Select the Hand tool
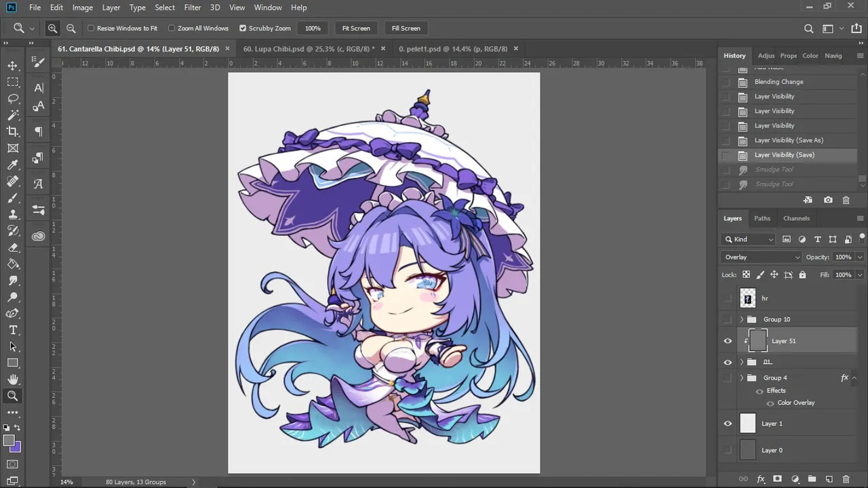This screenshot has height=488, width=868. coord(13,380)
